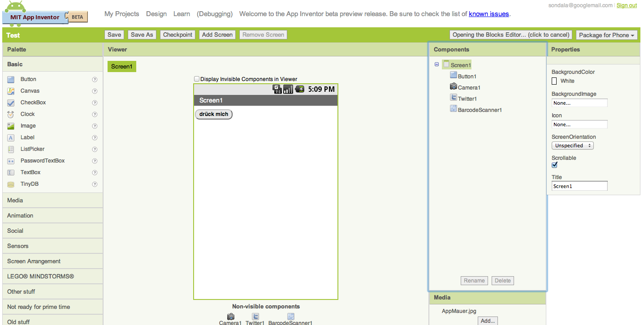
Task: Expand the Screen Arrangement palette section
Action: click(x=53, y=261)
